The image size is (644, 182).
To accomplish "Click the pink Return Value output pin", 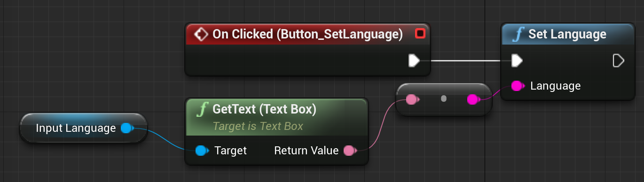I will pos(349,151).
